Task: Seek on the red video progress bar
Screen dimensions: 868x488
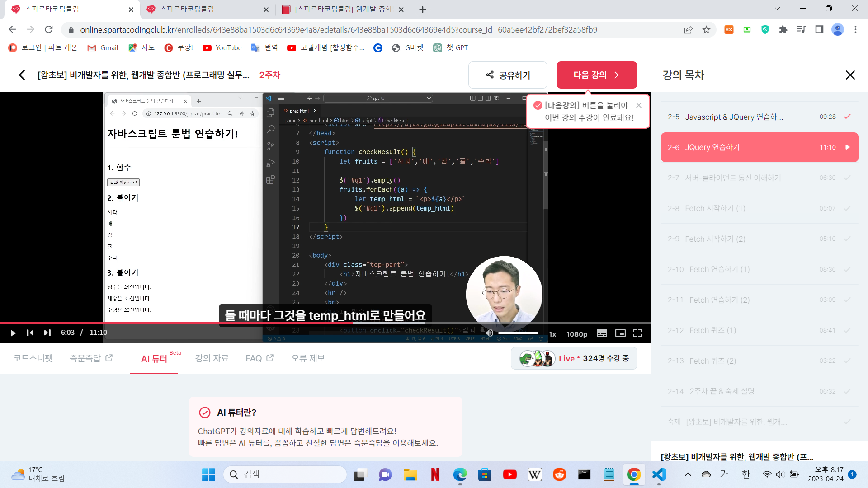Action: point(325,323)
